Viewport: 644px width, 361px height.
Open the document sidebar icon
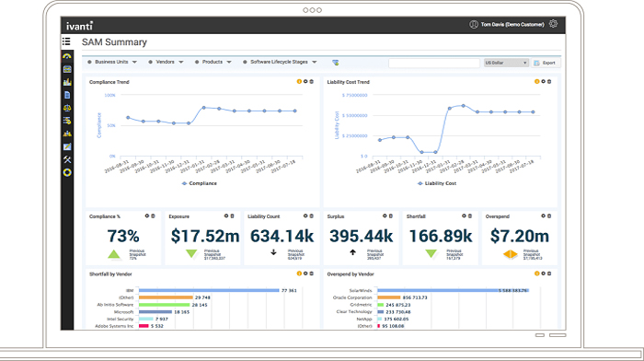pyautogui.click(x=67, y=95)
